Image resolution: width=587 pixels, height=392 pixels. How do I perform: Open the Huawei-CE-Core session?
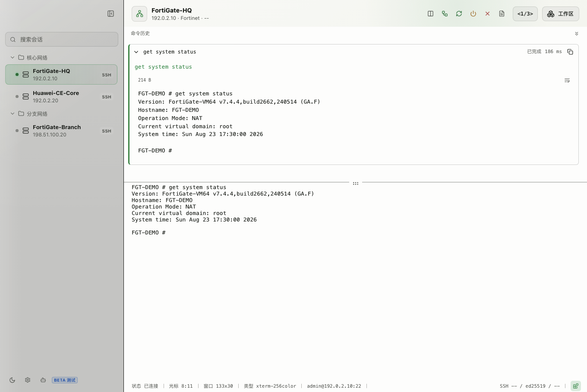click(61, 97)
